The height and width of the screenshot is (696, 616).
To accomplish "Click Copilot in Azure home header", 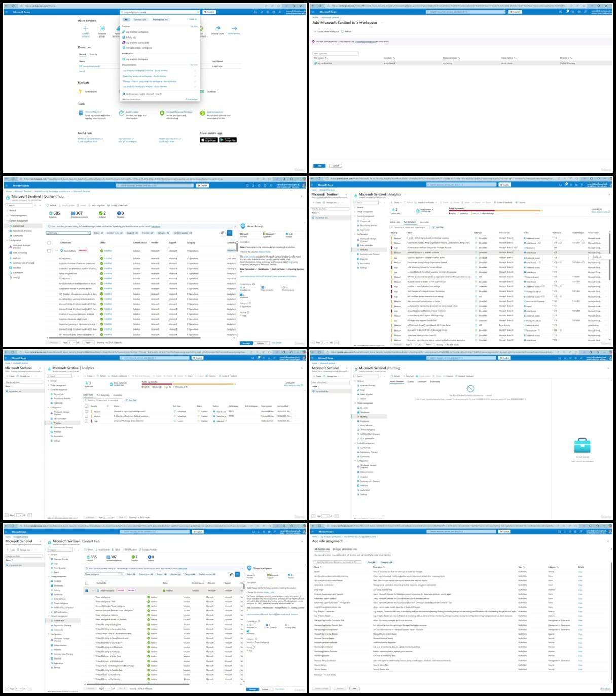I will tap(209, 12).
